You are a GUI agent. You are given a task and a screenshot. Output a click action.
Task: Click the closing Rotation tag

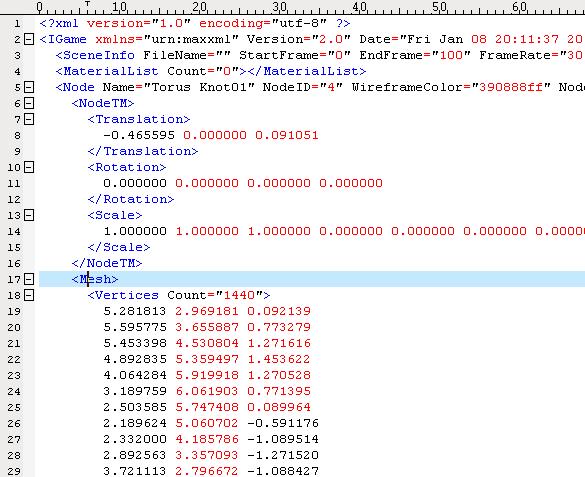[x=131, y=199]
